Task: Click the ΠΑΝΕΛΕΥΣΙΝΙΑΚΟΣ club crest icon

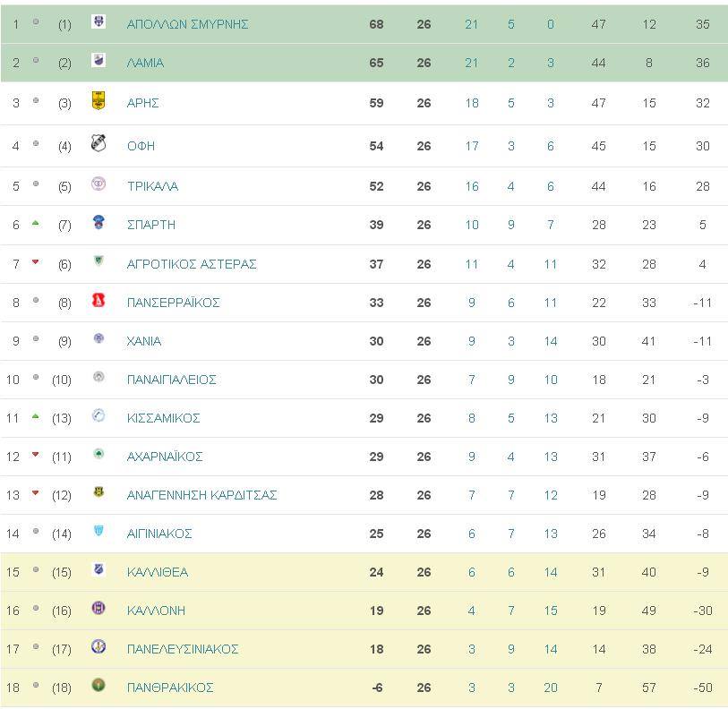Action: pyautogui.click(x=98, y=646)
